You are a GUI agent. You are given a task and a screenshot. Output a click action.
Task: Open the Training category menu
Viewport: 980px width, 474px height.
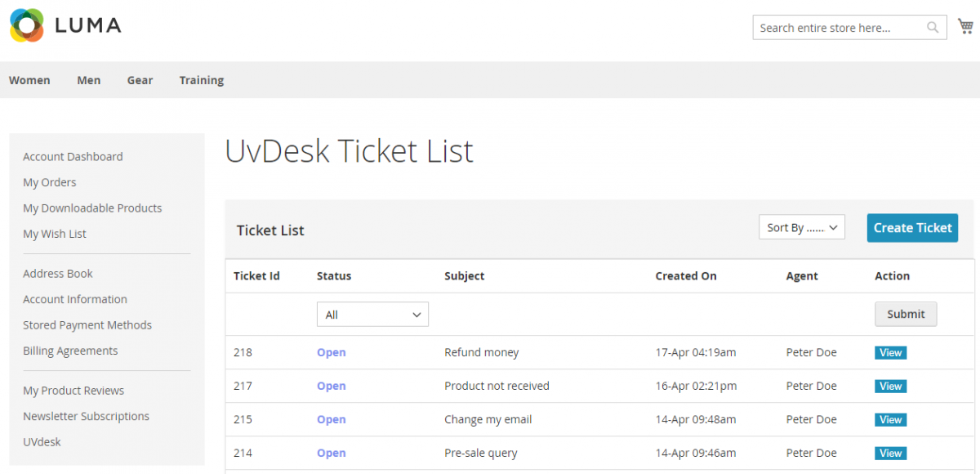(x=201, y=79)
